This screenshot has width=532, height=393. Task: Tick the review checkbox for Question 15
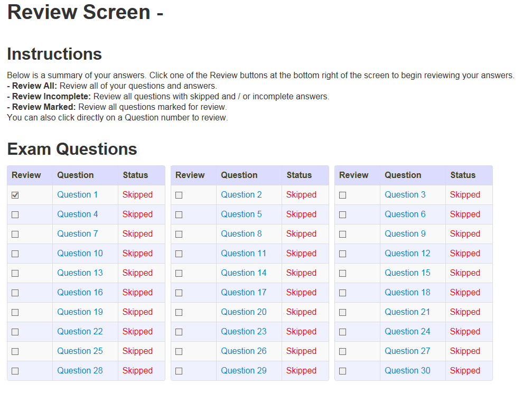point(343,273)
